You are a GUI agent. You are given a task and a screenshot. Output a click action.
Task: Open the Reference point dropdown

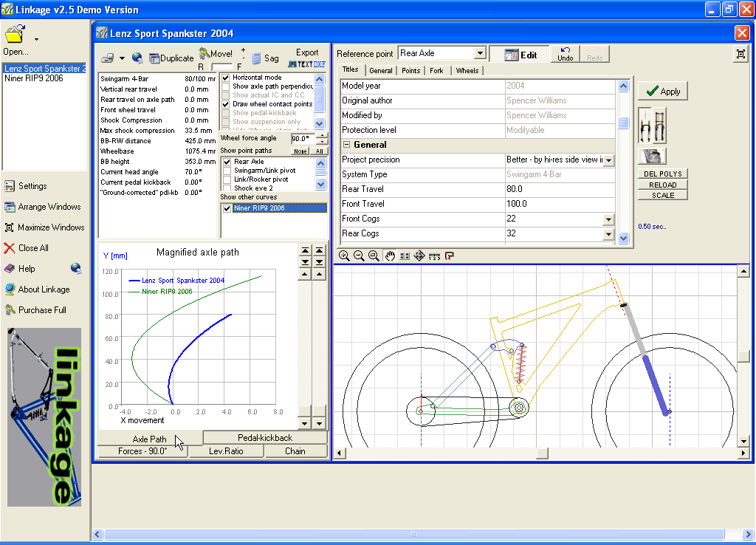[480, 53]
